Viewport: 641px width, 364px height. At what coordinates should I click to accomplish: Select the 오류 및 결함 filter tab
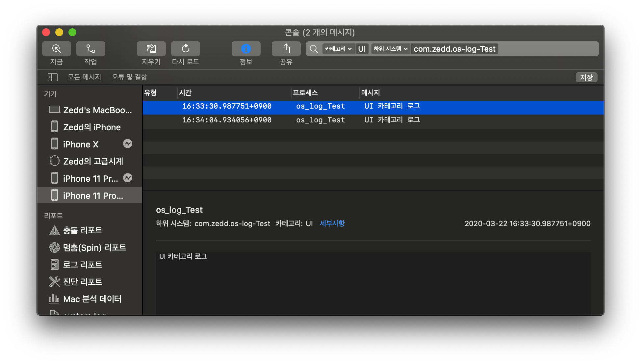(129, 77)
